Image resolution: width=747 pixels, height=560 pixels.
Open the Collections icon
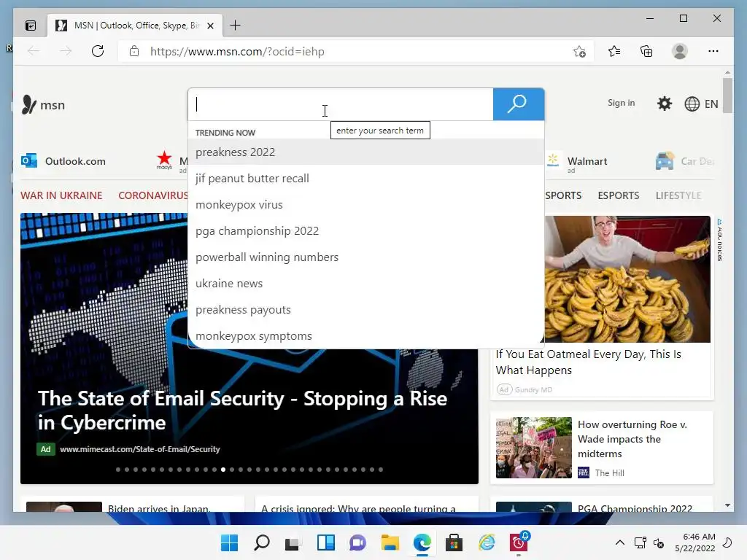(646, 51)
